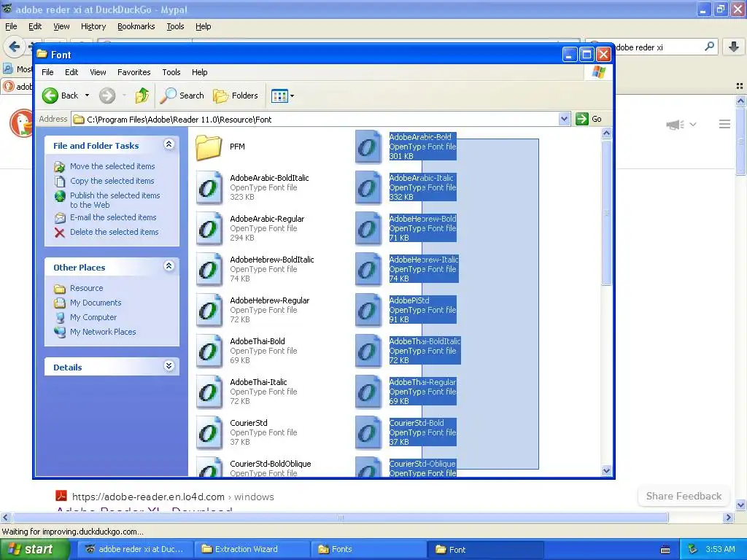Click Delete the selected items
The height and width of the screenshot is (560, 747).
114,232
